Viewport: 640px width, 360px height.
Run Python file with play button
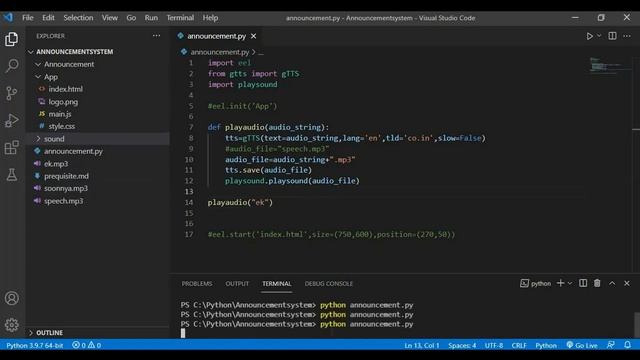point(589,36)
